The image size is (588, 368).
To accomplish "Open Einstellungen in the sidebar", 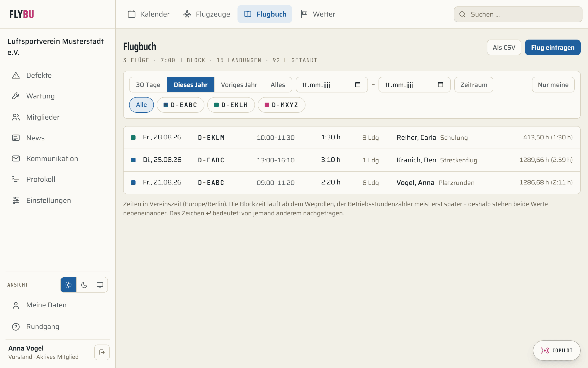I will (x=58, y=201).
